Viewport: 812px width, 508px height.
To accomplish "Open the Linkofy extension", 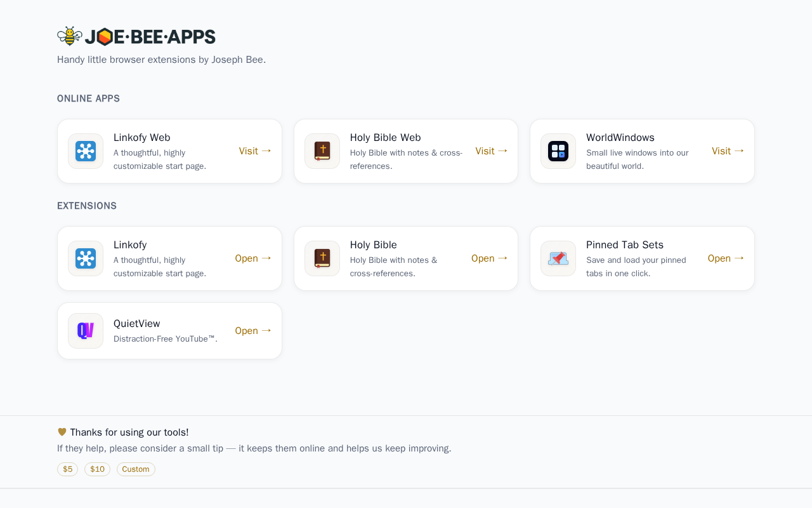I will [x=253, y=258].
